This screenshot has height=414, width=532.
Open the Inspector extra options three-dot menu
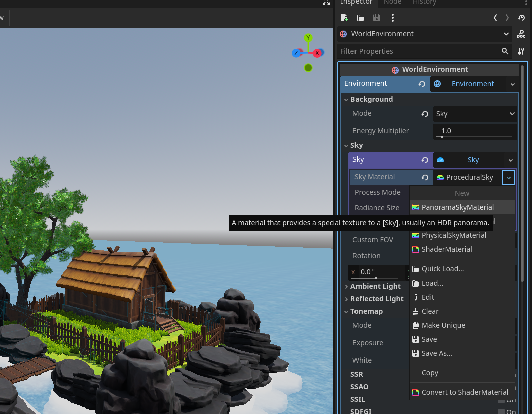tap(392, 18)
